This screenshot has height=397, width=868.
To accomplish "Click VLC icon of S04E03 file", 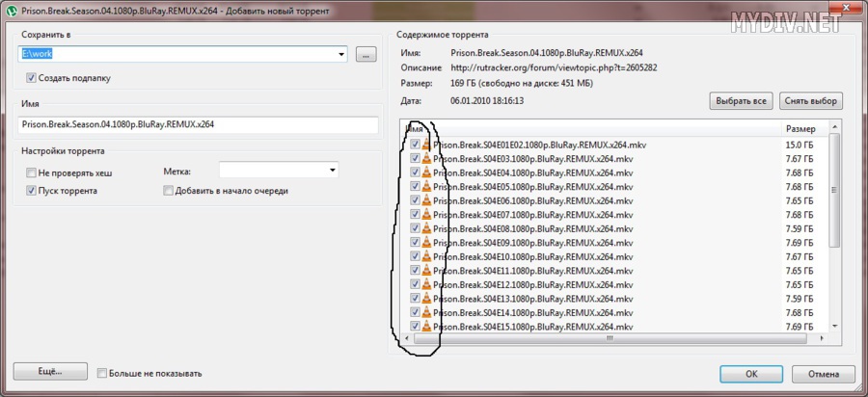I will pos(426,159).
